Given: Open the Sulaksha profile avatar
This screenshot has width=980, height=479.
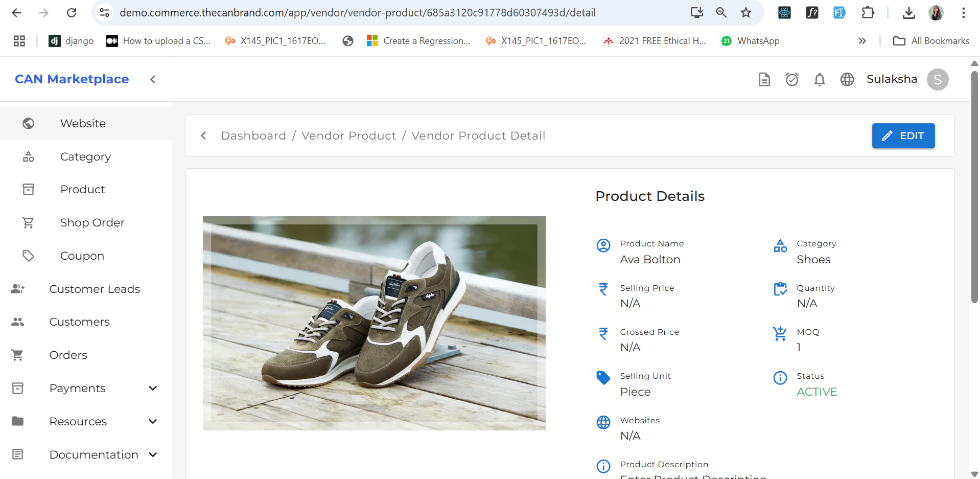Looking at the screenshot, I should 938,79.
